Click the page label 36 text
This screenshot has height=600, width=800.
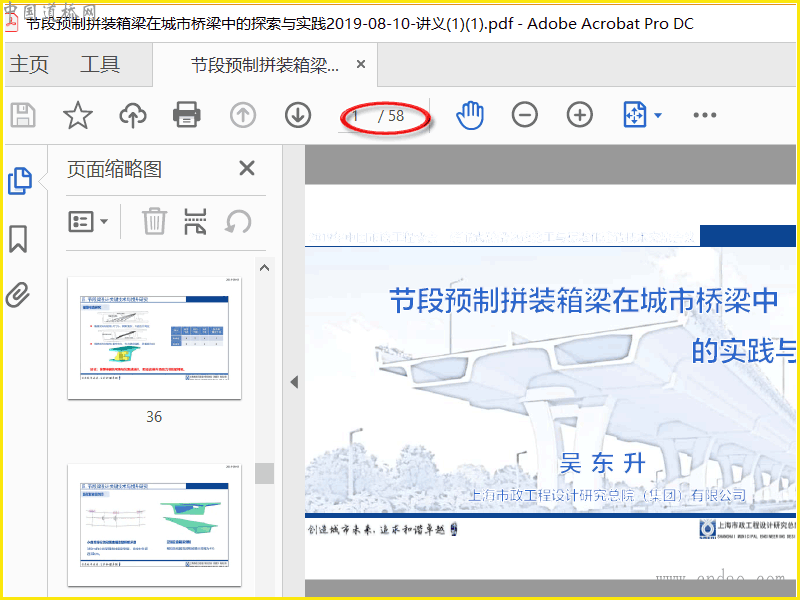[154, 417]
